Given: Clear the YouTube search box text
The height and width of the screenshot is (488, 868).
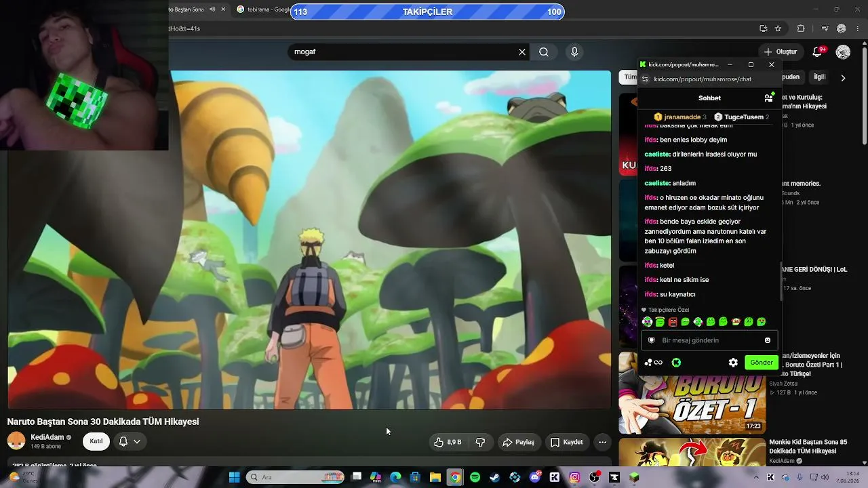Looking at the screenshot, I should [x=522, y=52].
